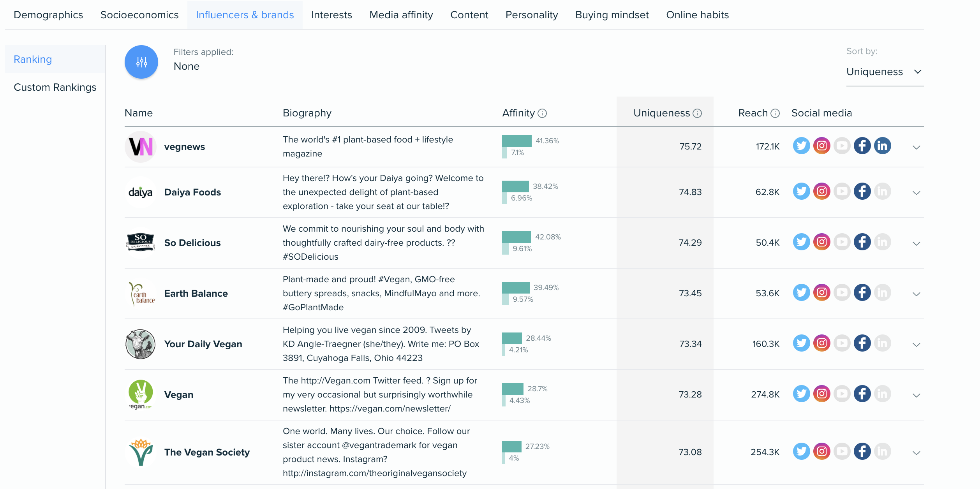
Task: Select Ranking in the sidebar
Action: click(x=55, y=59)
